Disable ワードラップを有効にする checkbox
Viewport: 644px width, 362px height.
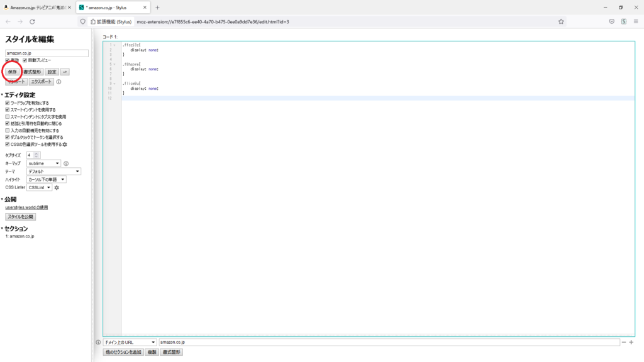[x=8, y=103]
